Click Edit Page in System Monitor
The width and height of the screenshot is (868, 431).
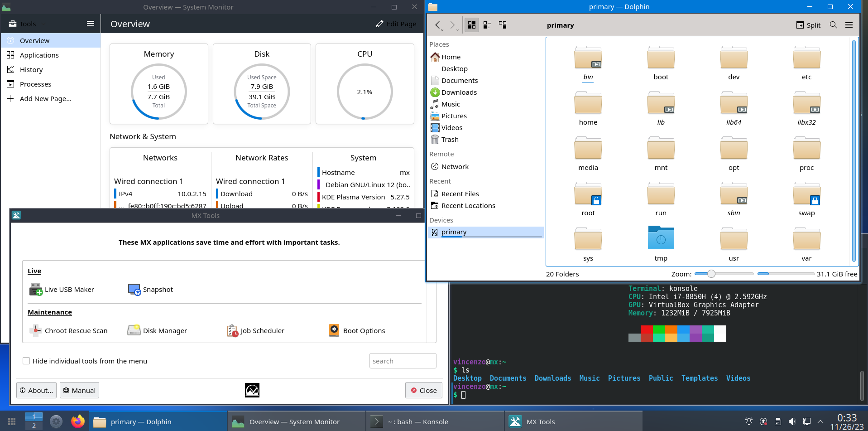(x=396, y=24)
